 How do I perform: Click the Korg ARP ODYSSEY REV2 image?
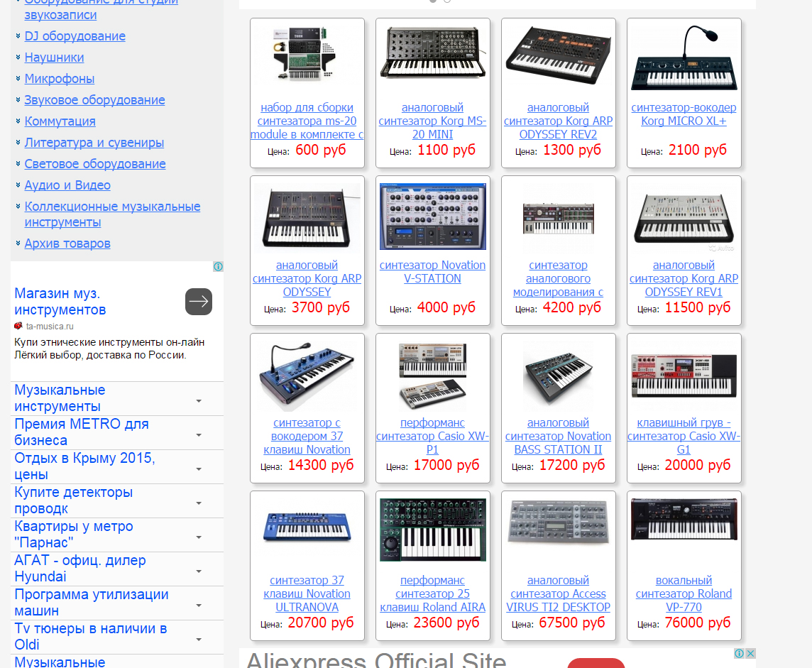click(558, 55)
